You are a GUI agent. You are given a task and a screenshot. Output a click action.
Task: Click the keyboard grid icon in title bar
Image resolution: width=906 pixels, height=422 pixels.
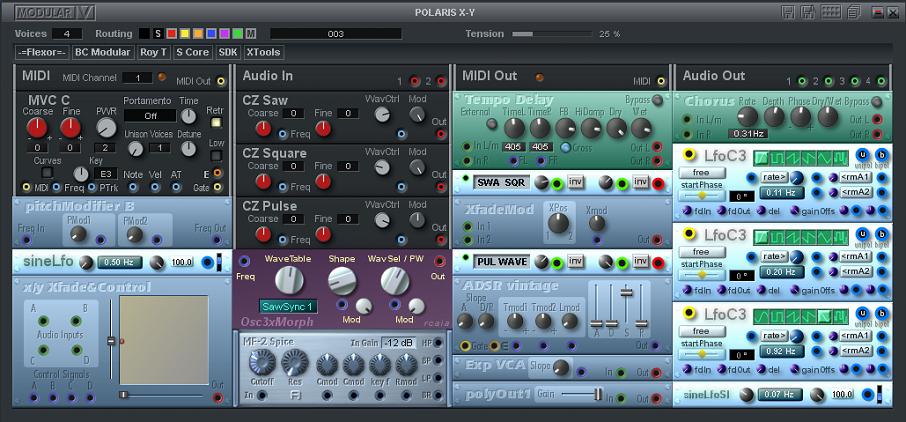[x=830, y=12]
